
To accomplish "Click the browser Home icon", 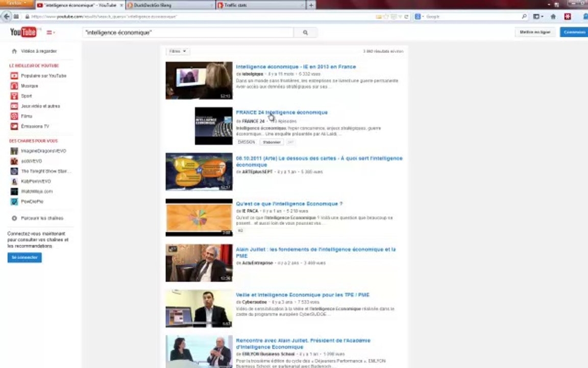I will pos(553,16).
